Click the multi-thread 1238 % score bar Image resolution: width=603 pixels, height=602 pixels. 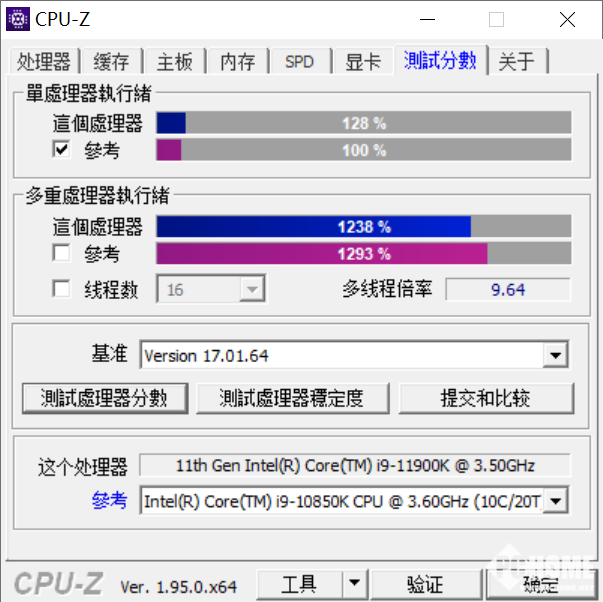click(363, 227)
